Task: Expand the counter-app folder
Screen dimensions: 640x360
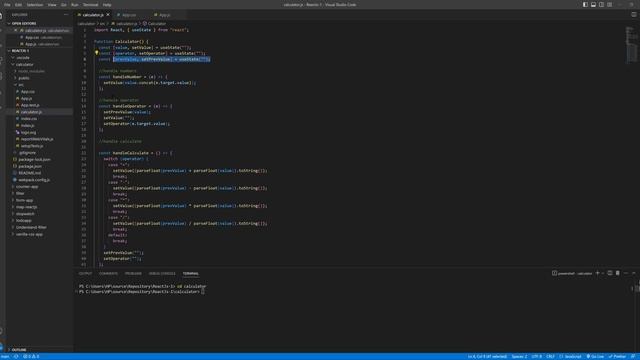Action: click(x=27, y=187)
